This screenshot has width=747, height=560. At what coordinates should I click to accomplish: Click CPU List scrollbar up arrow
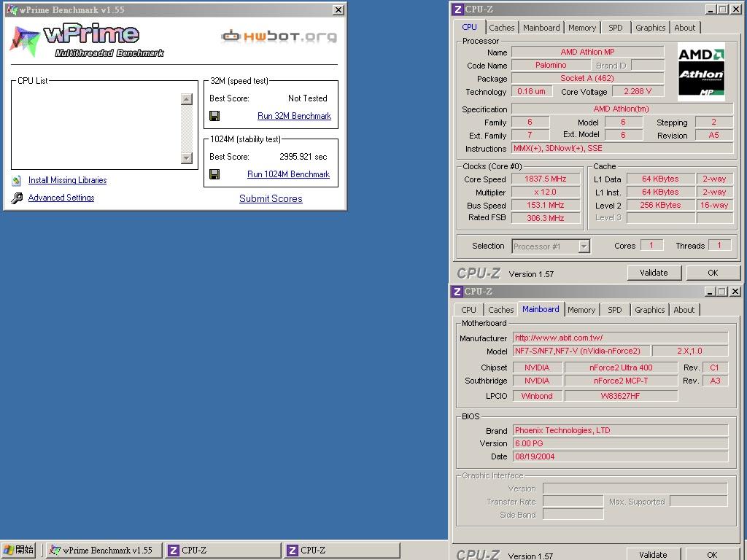[187, 99]
